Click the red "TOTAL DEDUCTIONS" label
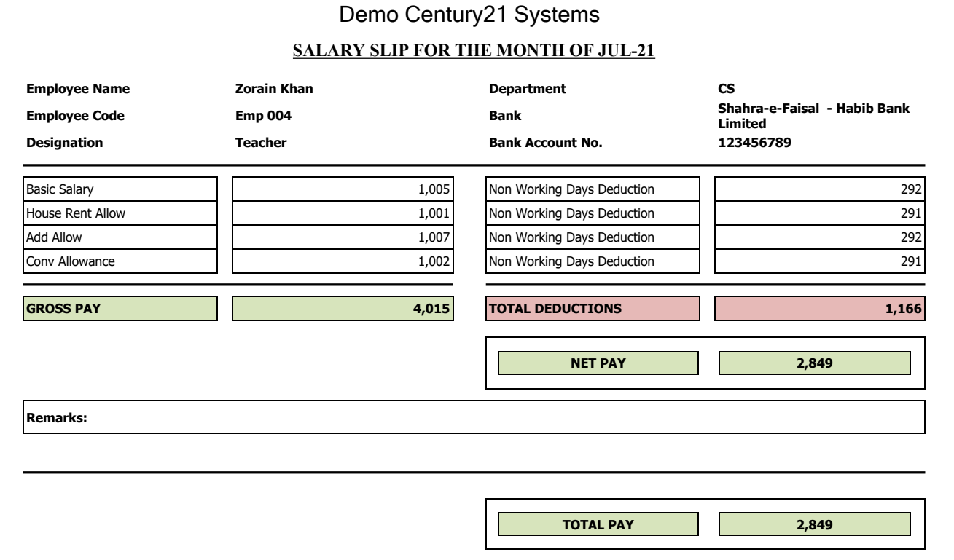The image size is (954, 560). point(593,308)
